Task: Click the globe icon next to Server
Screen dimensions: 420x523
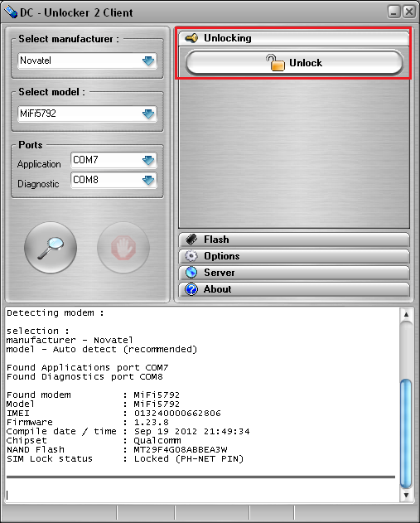Action: point(191,273)
